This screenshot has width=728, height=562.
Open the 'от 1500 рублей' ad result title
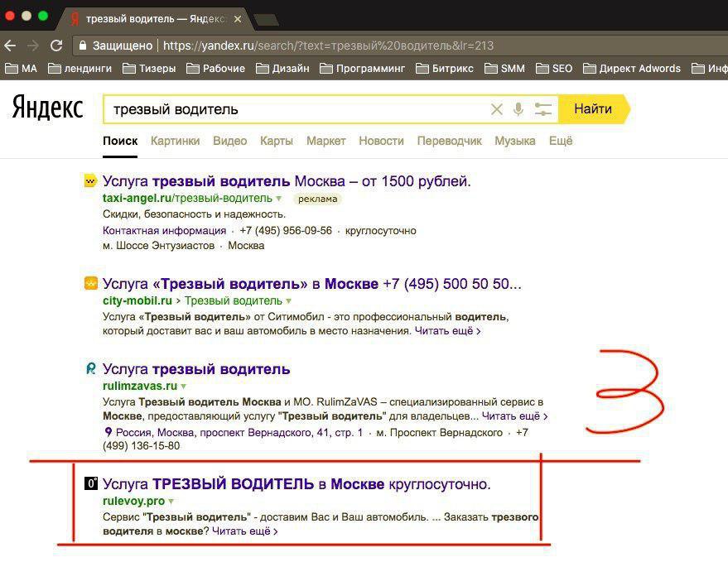tap(287, 181)
